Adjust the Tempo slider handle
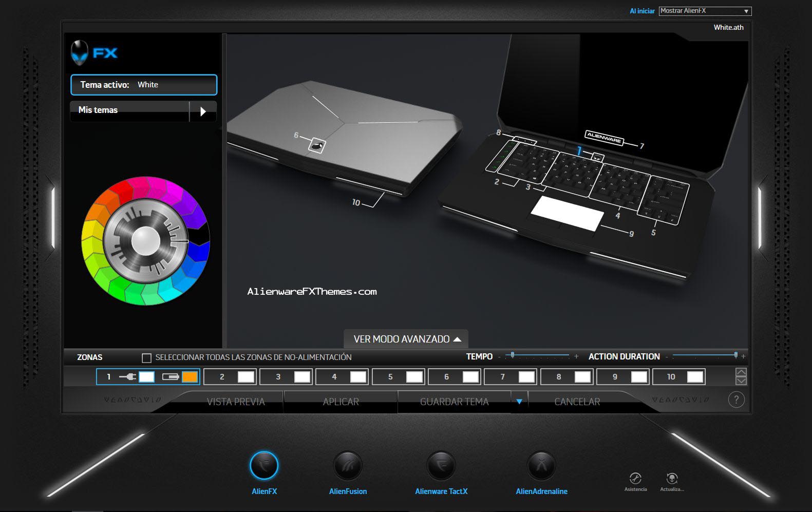The height and width of the screenshot is (512, 812). [512, 355]
